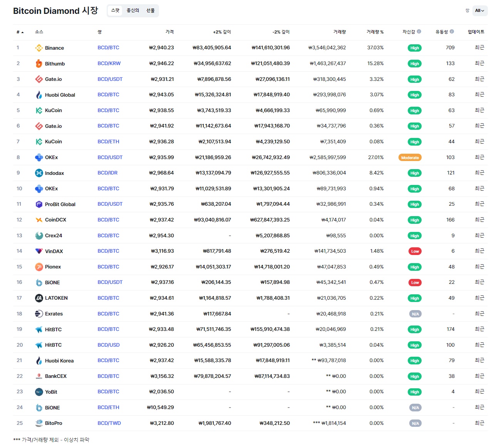Click volume ₩3,546,042,362 in Binance row
This screenshot has width=494, height=448.
point(327,48)
